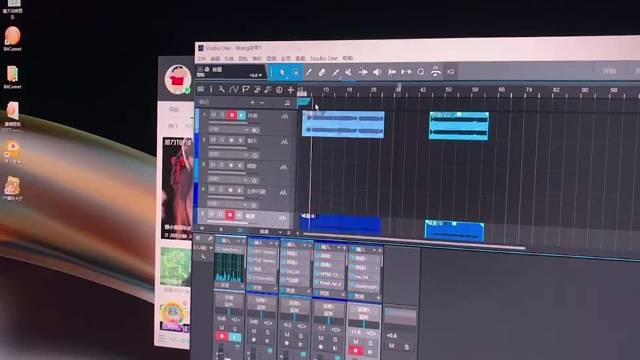This screenshot has width=640, height=360.
Task: Select the second audio clip on track 1
Action: (459, 126)
